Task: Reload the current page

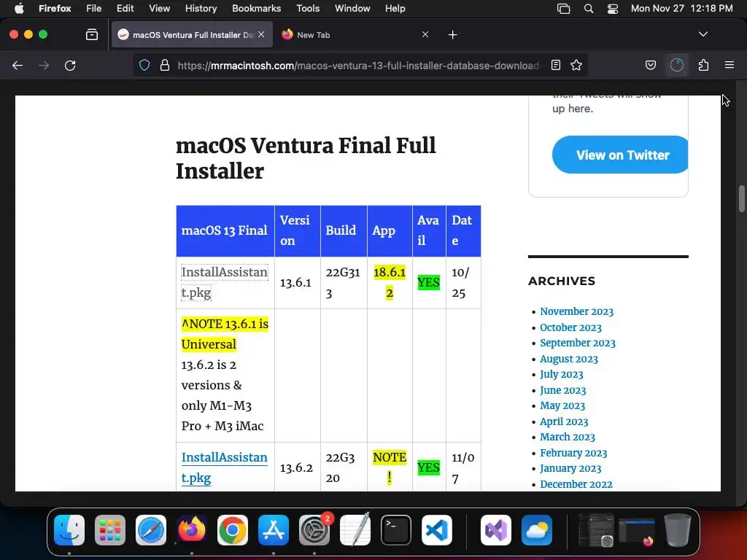Action: [70, 65]
